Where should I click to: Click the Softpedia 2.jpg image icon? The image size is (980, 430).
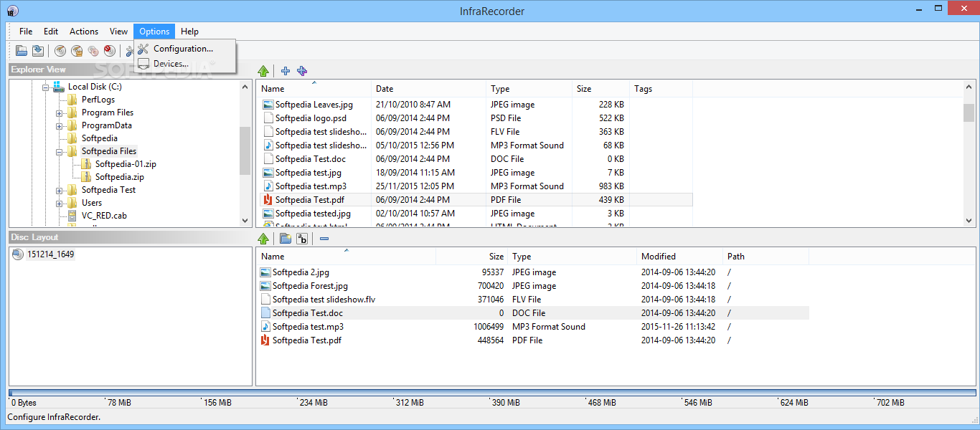coord(265,272)
